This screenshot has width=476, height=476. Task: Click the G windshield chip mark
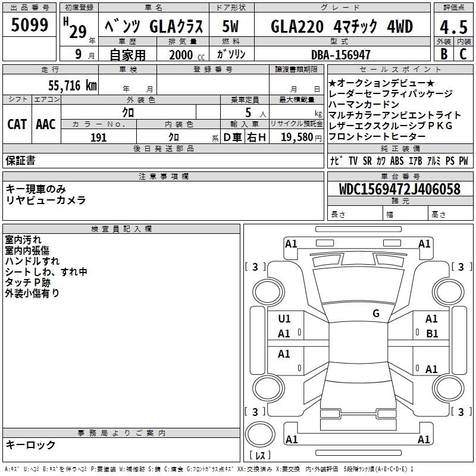click(376, 314)
